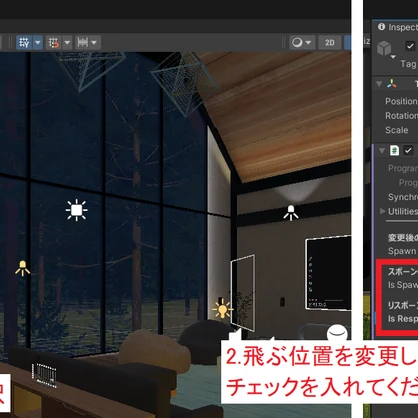This screenshot has width=418, height=418.
Task: Click the Spawn property label
Action: coord(402,251)
